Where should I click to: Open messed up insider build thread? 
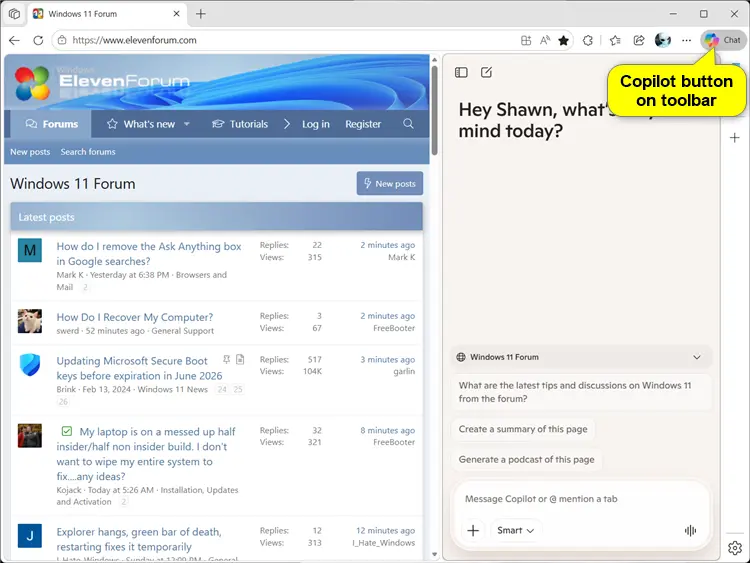click(146, 454)
